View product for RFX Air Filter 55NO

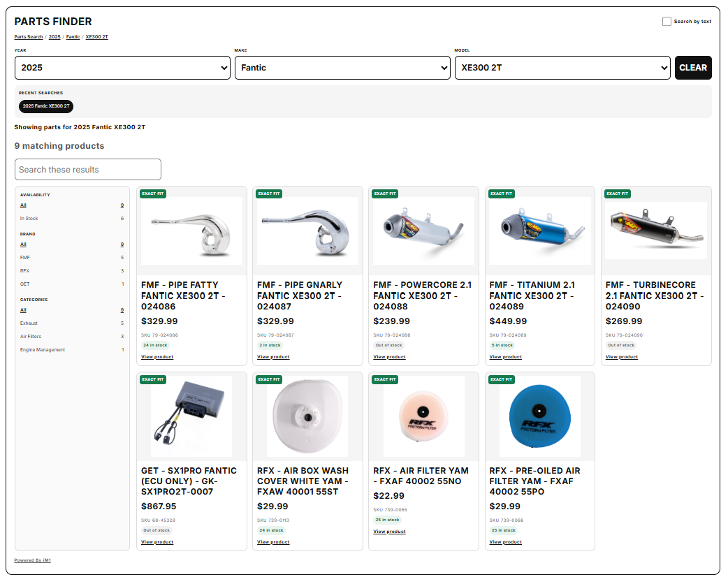coord(389,532)
